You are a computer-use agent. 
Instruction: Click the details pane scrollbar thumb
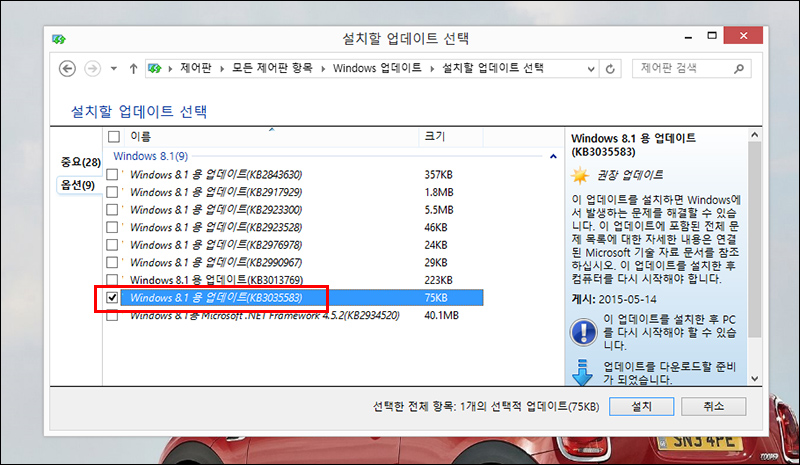click(755, 239)
